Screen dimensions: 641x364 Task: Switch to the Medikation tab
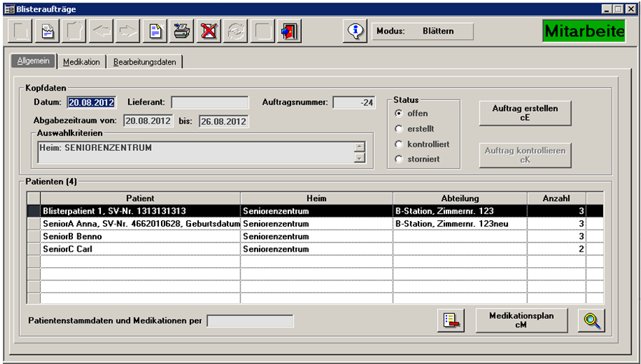(x=82, y=62)
